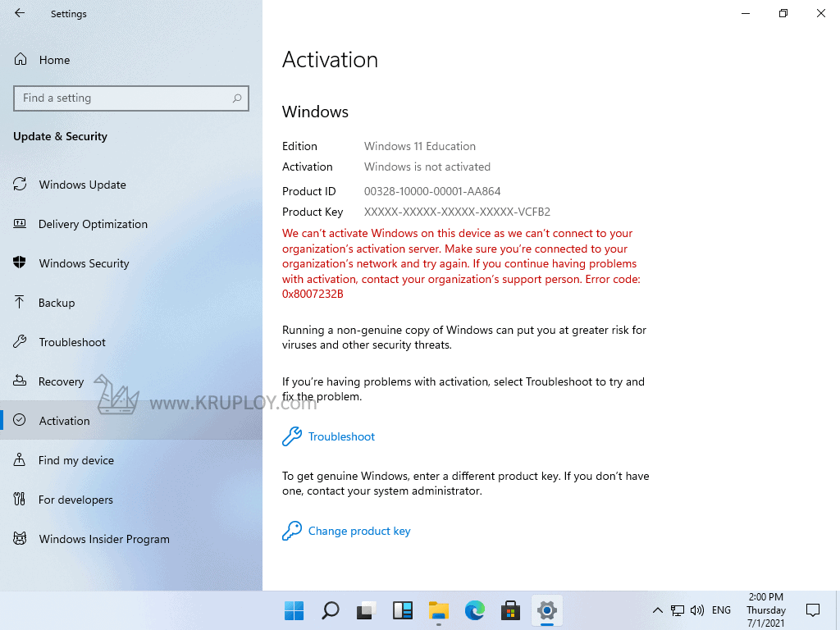Image resolution: width=840 pixels, height=630 pixels.
Task: Open Task View on the taskbar
Action: [x=367, y=610]
